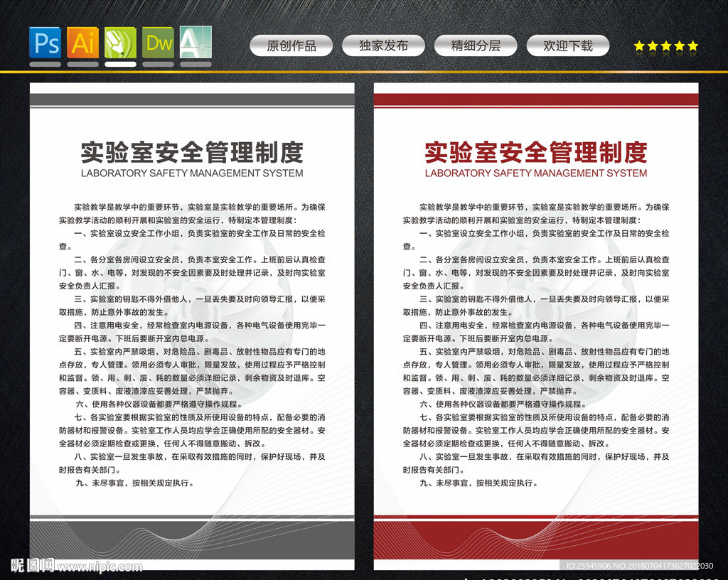The height and width of the screenshot is (580, 728).
Task: Click the gray poster line starting 六、使用各种仪器
Action: click(159, 404)
